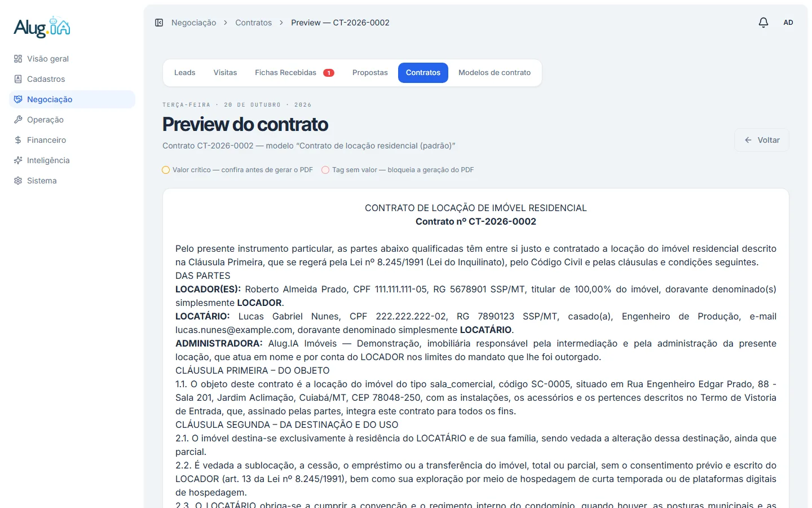812x508 pixels.
Task: Click the 'DAS PARTES' heading in contract
Action: point(203,276)
